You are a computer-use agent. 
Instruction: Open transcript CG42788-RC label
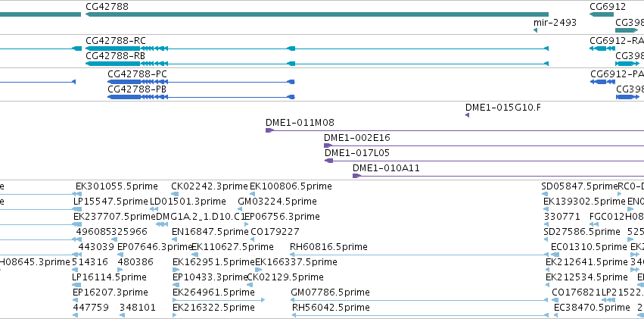click(116, 41)
